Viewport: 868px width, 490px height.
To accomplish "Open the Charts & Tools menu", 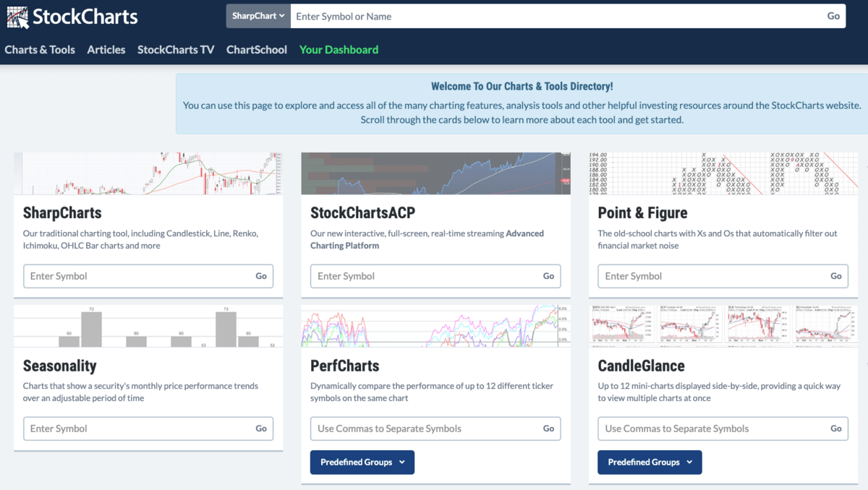I will point(40,50).
